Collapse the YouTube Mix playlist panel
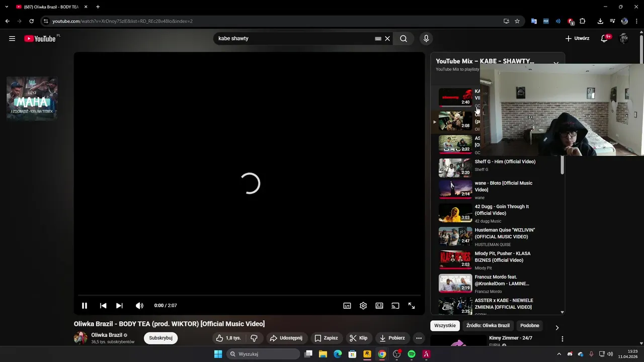The width and height of the screenshot is (644, 362). coord(556,63)
